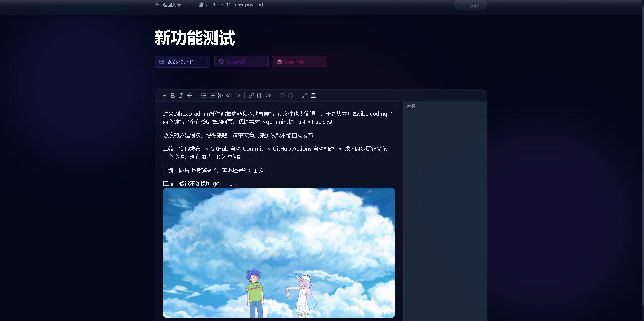Toggle fullscreen editor mode
This screenshot has height=321, width=644.
pos(305,96)
